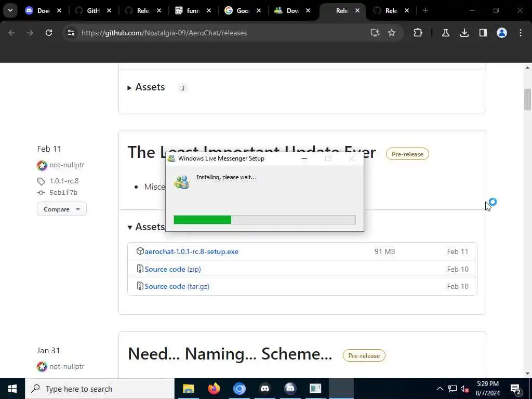
Task: Open the Chrome three-dot menu
Action: click(x=521, y=33)
